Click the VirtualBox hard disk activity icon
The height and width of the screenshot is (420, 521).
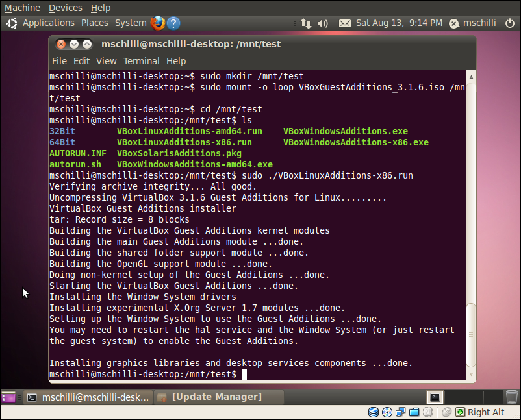click(x=374, y=412)
